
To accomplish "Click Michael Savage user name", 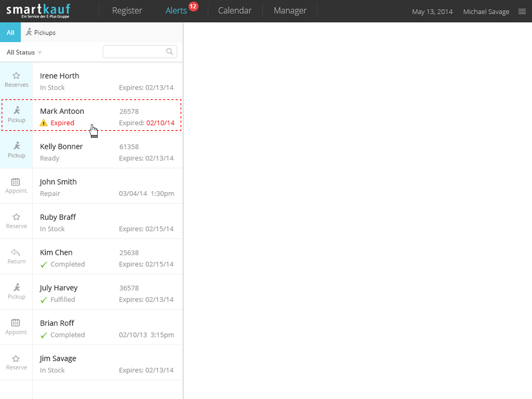I will [486, 12].
